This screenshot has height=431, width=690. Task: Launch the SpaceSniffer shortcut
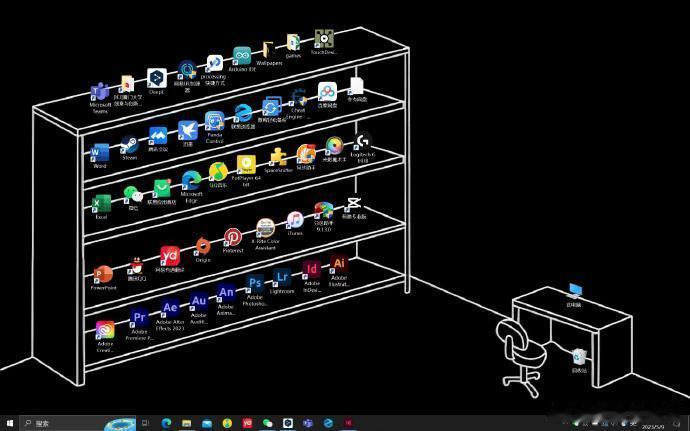(278, 156)
